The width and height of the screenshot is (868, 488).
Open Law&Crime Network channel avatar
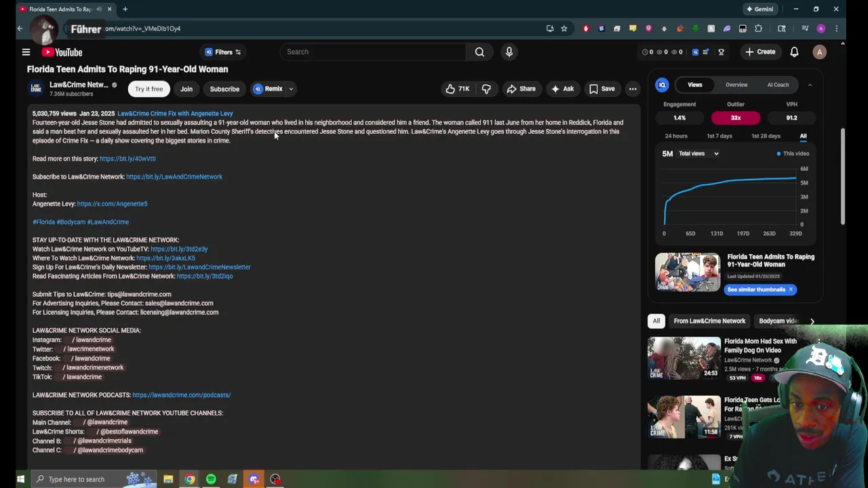pos(36,89)
